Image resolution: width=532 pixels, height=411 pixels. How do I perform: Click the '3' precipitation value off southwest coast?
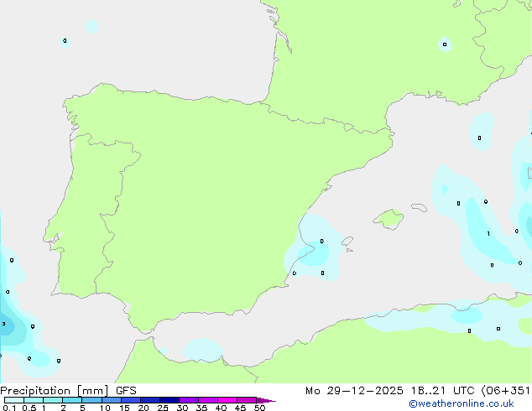4,324
